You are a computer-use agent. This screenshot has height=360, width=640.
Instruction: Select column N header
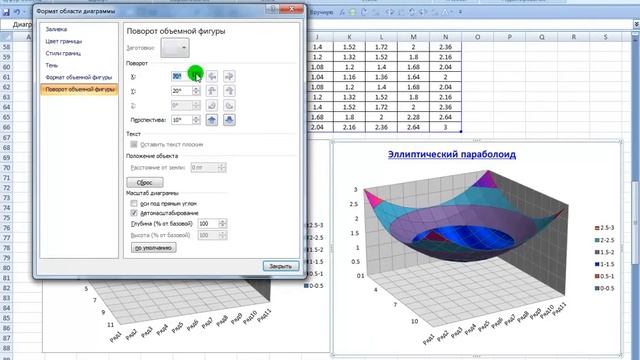pos(445,37)
